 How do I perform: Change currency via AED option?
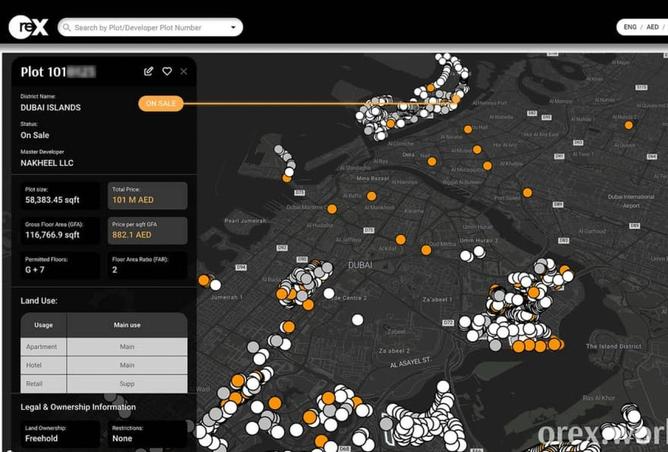652,27
